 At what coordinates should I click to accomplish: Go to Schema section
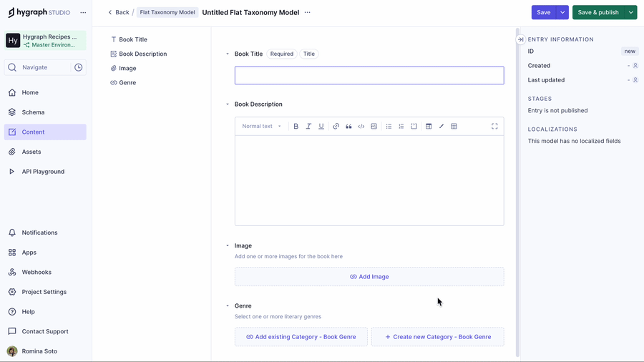[45, 112]
